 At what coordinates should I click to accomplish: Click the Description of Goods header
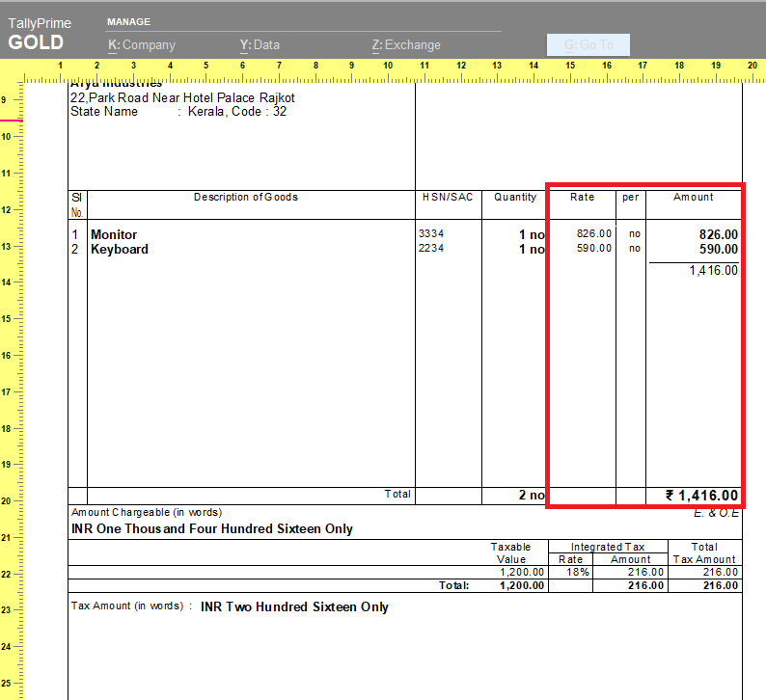click(246, 197)
